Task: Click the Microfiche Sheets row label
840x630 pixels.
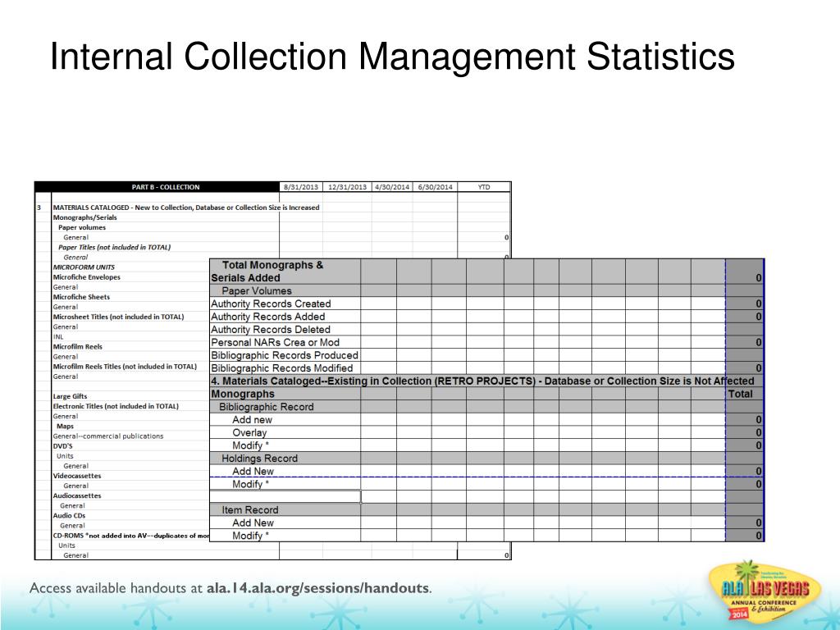Action: pos(81,297)
